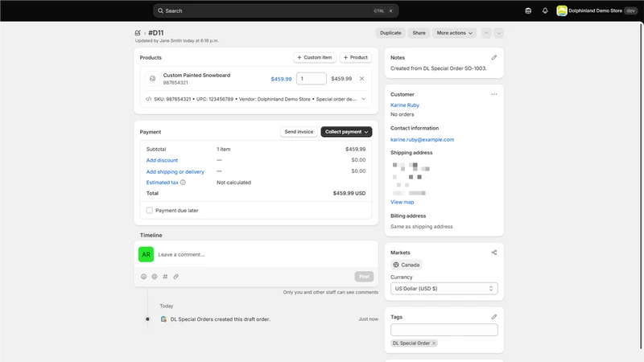Screen dimensions: 644x362
Task: Click the Markets share icon
Action: click(494, 253)
